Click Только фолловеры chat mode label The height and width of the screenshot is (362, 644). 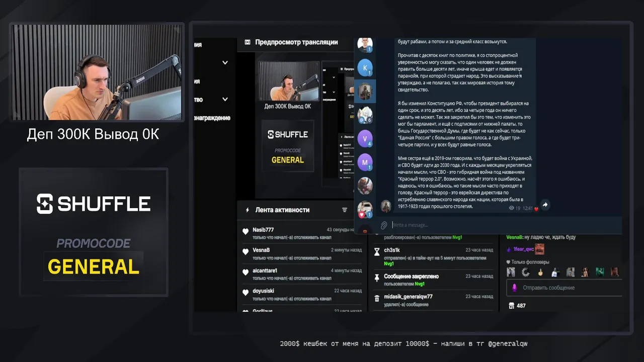pos(530,262)
